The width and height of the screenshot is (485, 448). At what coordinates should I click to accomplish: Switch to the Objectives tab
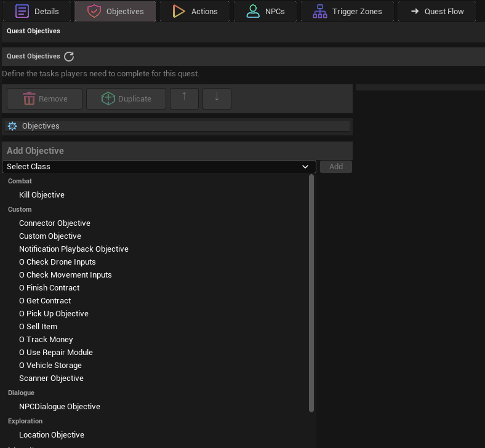pyautogui.click(x=115, y=12)
